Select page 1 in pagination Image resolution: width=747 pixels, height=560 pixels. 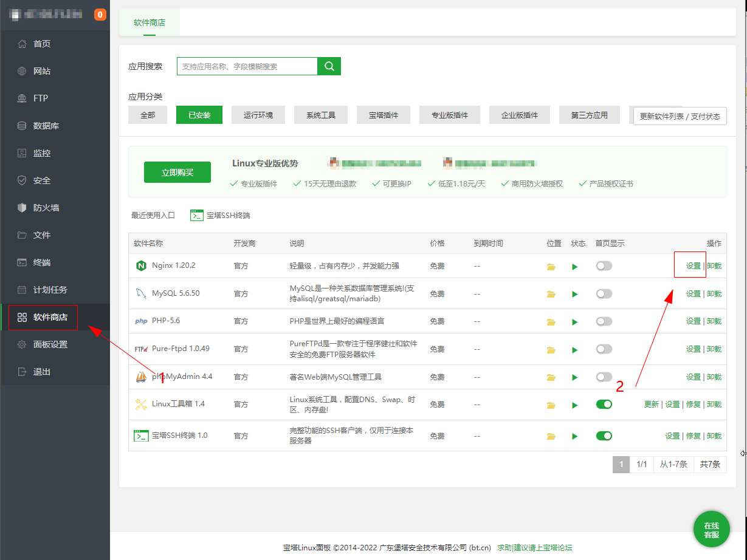tap(621, 465)
